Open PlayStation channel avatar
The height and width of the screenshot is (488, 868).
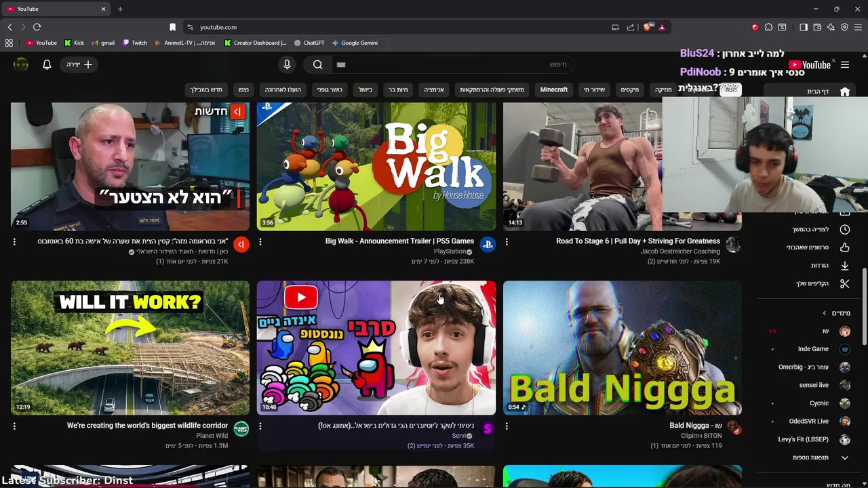tap(488, 245)
